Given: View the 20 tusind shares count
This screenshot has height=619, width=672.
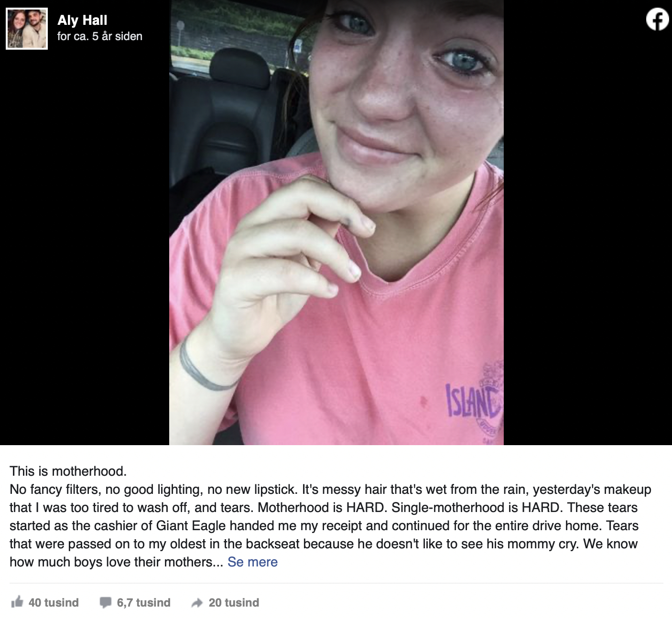Looking at the screenshot, I should 234,602.
